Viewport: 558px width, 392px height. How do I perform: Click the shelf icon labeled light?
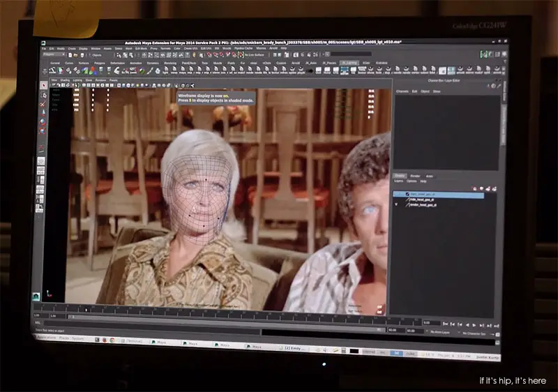[x=165, y=70]
